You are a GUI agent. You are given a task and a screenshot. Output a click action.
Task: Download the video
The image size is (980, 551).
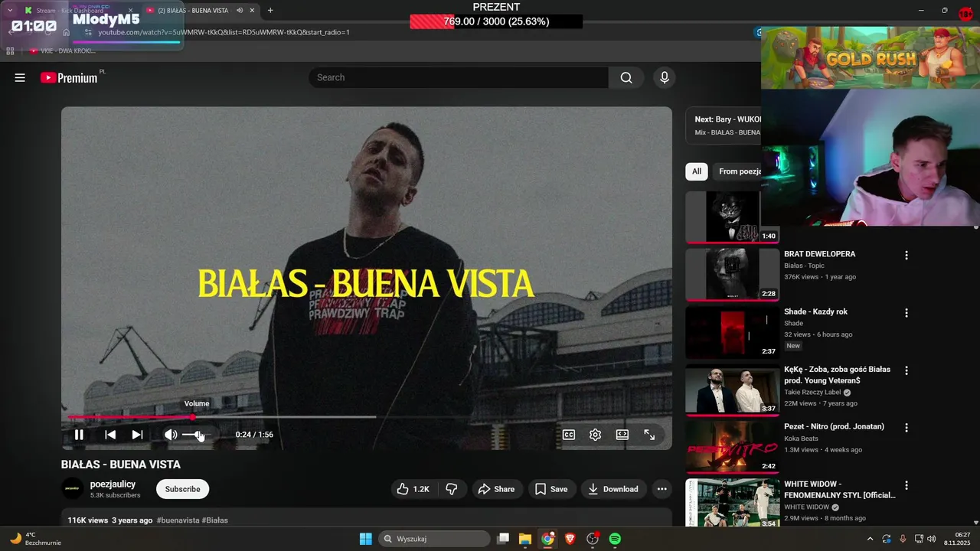pos(613,489)
